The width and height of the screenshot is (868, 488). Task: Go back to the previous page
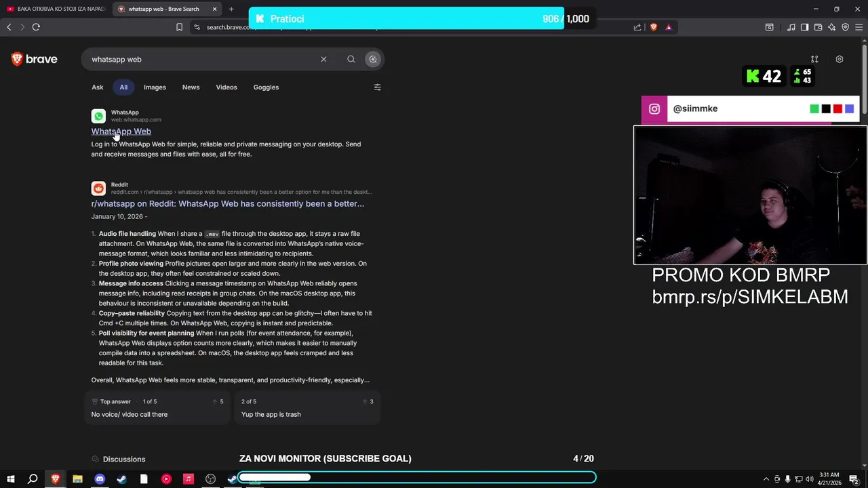[9, 27]
